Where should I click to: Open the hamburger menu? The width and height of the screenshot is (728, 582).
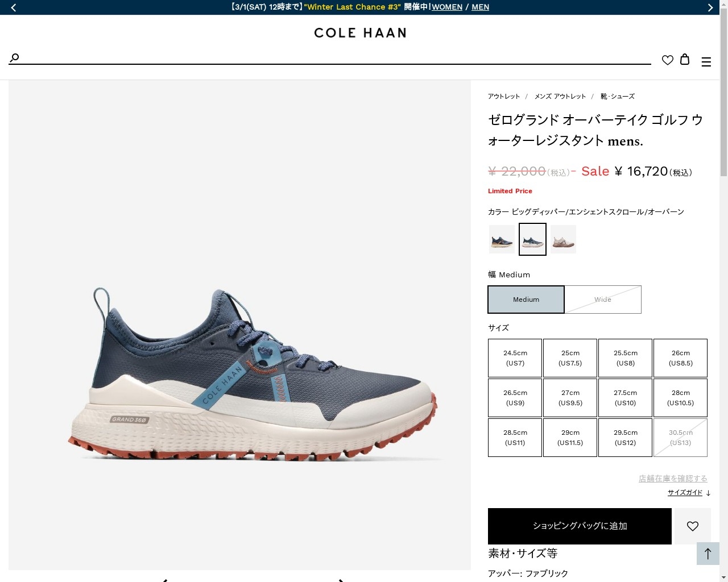(706, 62)
